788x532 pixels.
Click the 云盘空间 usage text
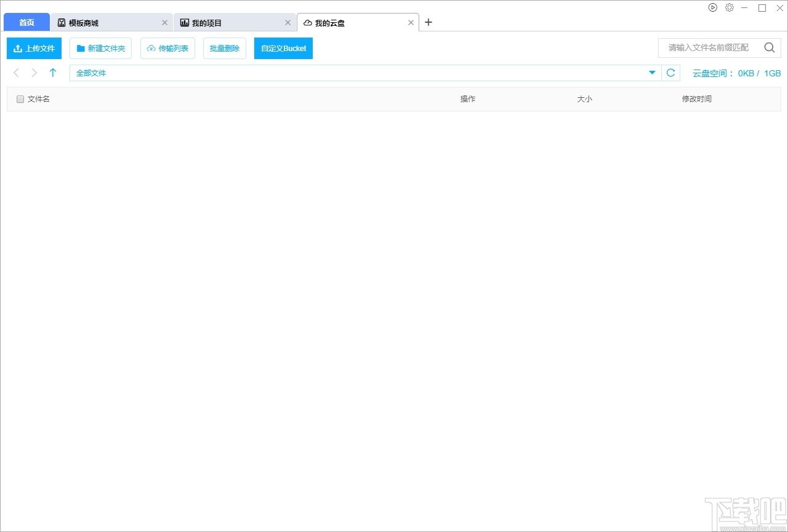[737, 73]
